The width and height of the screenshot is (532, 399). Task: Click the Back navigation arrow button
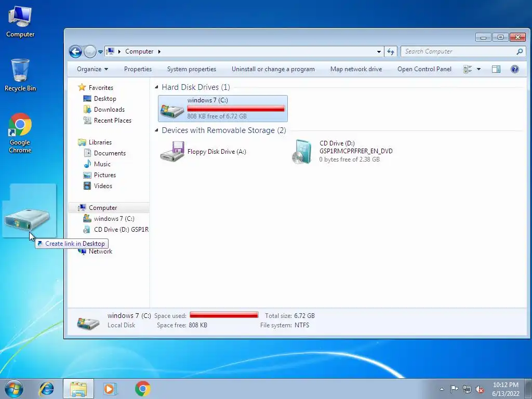[75, 51]
